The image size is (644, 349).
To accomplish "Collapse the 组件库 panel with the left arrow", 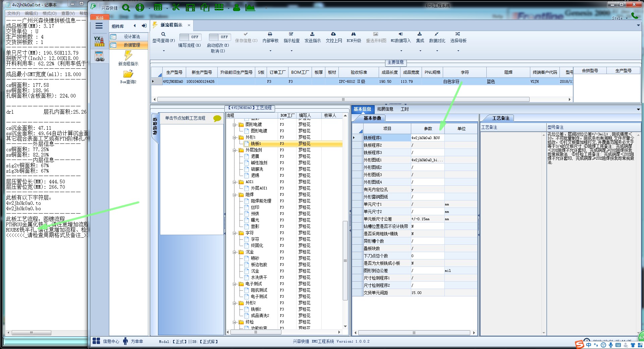I will [135, 26].
